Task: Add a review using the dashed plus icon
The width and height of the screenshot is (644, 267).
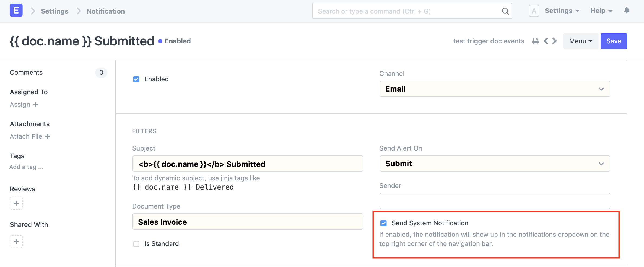Action: pyautogui.click(x=16, y=203)
